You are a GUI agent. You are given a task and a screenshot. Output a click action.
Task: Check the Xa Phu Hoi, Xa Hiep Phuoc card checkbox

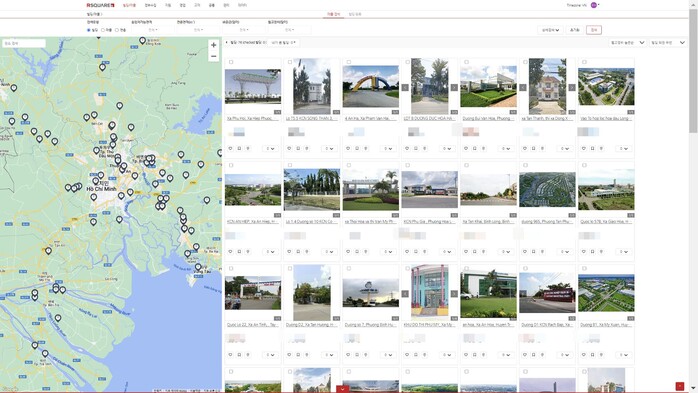pyautogui.click(x=231, y=62)
